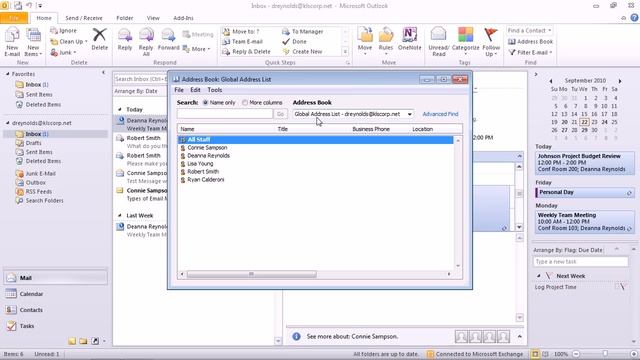Image resolution: width=640 pixels, height=360 pixels.
Task: Click the Ignore conversation icon
Action: (x=63, y=31)
